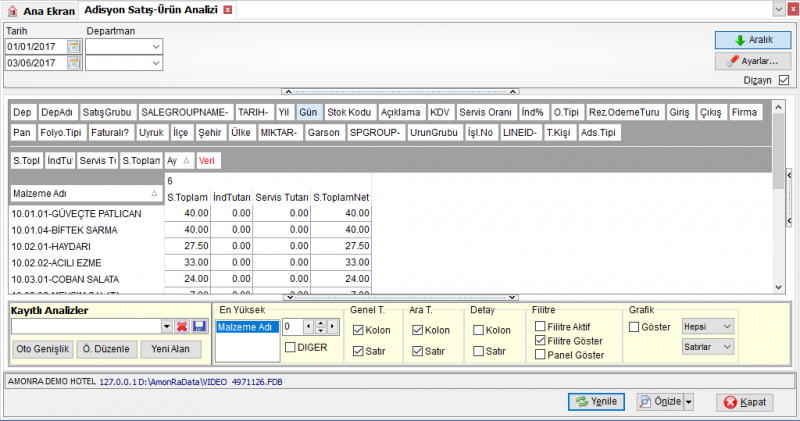Increase En Yüksek spinner value
Screen dimensions: 800x421
(x=320, y=324)
